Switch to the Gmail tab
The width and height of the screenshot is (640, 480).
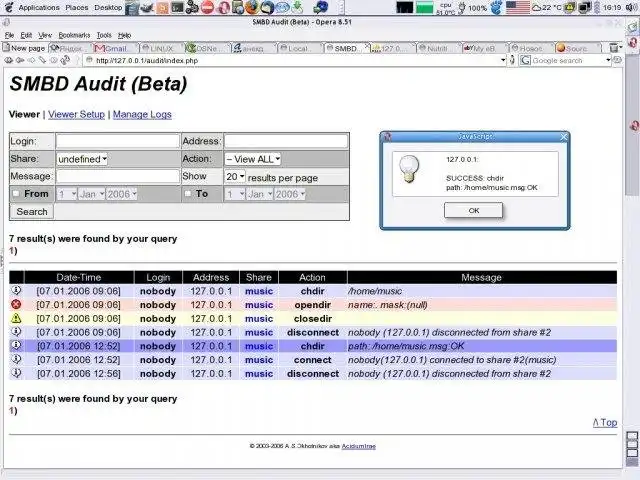(116, 48)
